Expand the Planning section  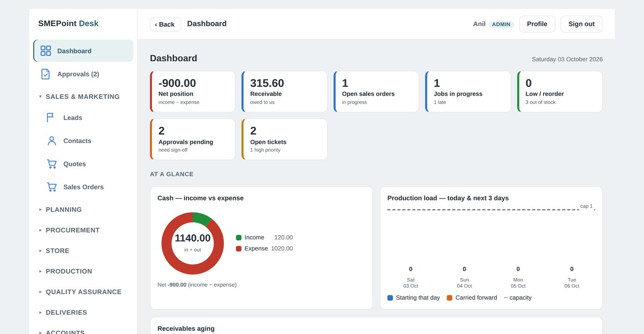(60, 209)
